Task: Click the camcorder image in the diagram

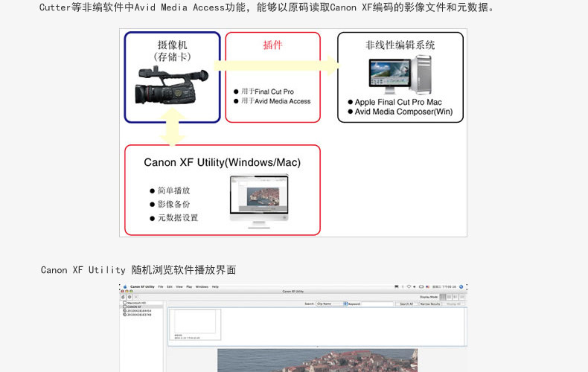Action: 171,86
